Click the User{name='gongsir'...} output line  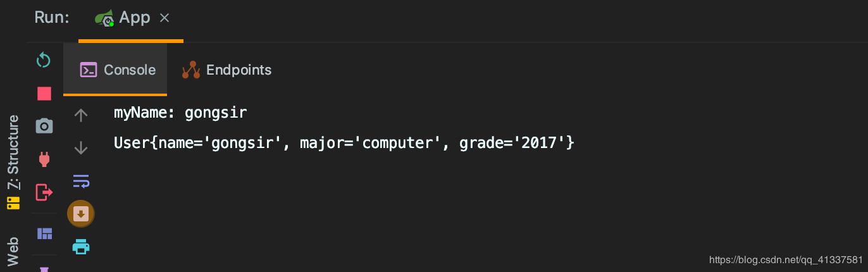point(344,143)
